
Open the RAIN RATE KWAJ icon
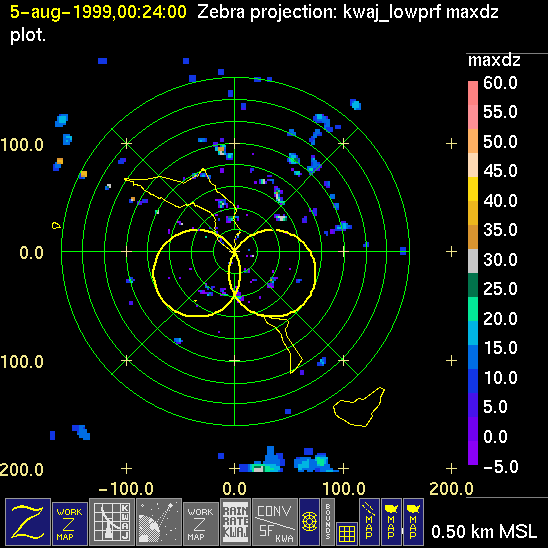point(235,522)
